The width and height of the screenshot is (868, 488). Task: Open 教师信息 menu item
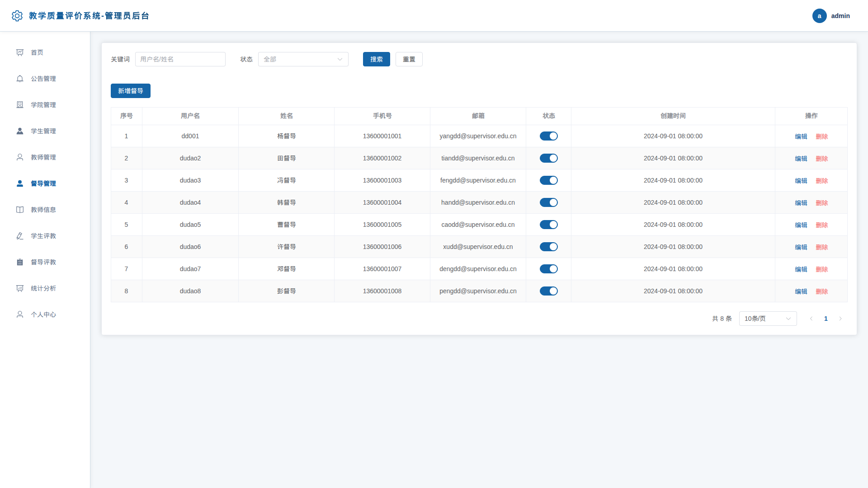pyautogui.click(x=45, y=210)
